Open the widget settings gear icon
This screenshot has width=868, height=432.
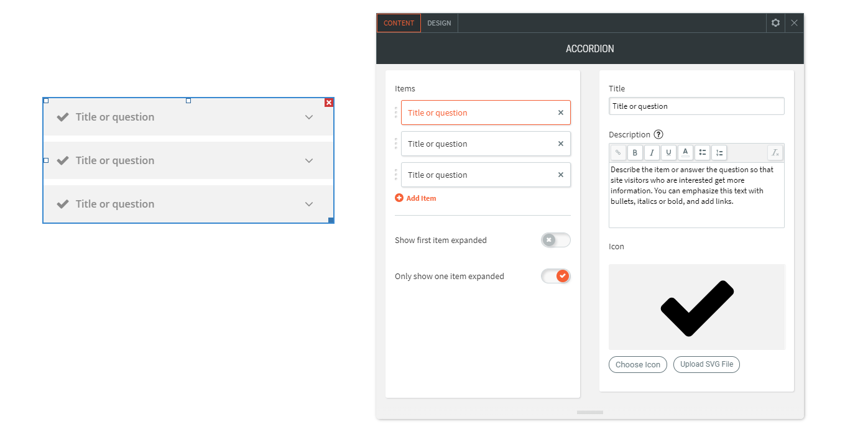click(x=775, y=22)
